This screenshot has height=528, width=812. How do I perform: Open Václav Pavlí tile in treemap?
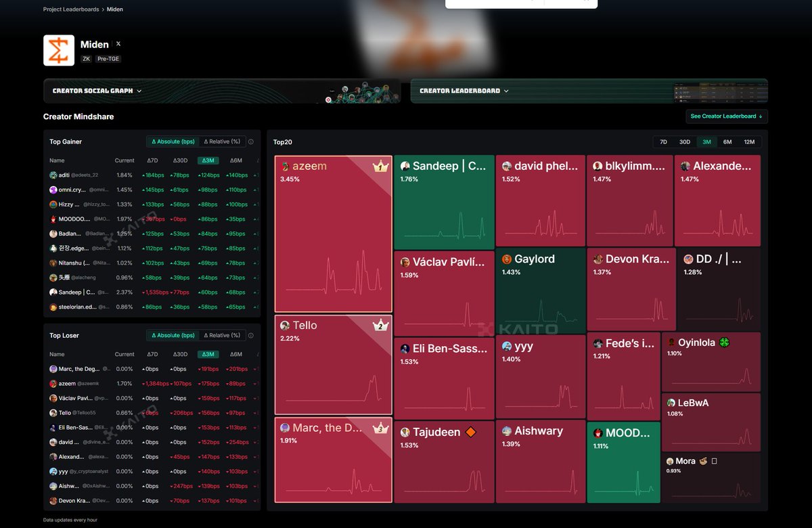click(444, 293)
